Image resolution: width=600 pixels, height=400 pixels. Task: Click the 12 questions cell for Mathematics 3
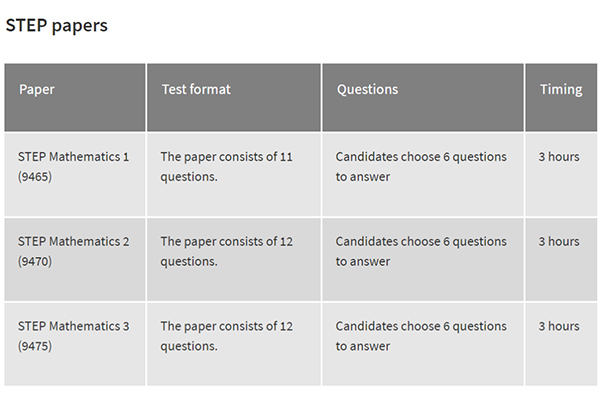(234, 344)
